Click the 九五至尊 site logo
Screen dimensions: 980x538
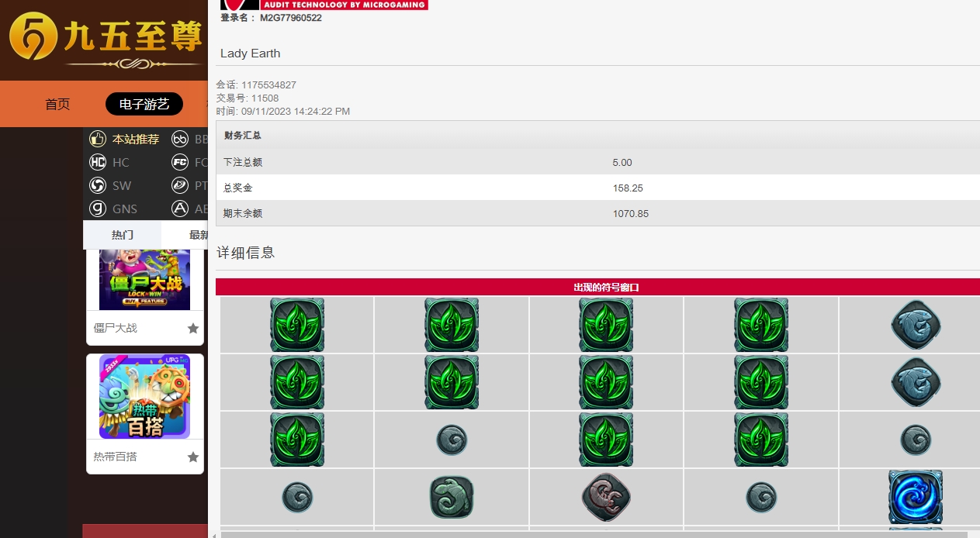(106, 39)
